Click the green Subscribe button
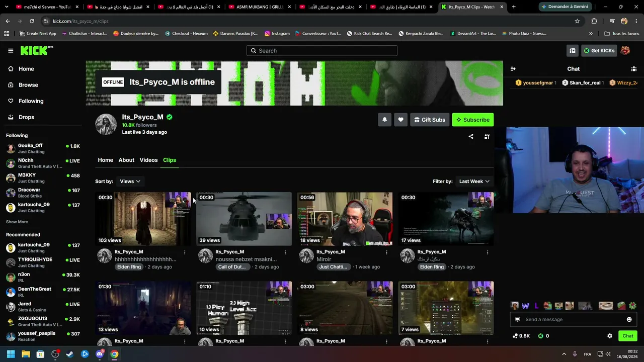 pyautogui.click(x=473, y=120)
